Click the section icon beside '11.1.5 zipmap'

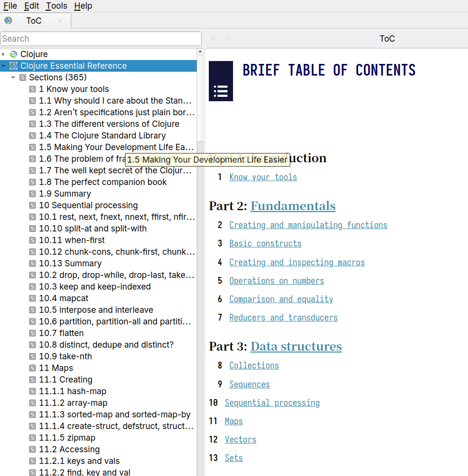[32, 438]
